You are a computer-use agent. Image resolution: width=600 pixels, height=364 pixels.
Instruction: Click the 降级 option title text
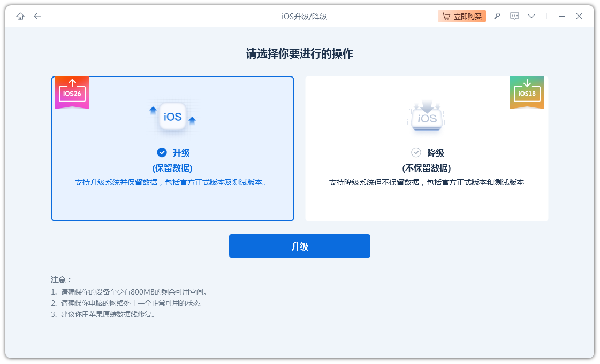point(435,153)
